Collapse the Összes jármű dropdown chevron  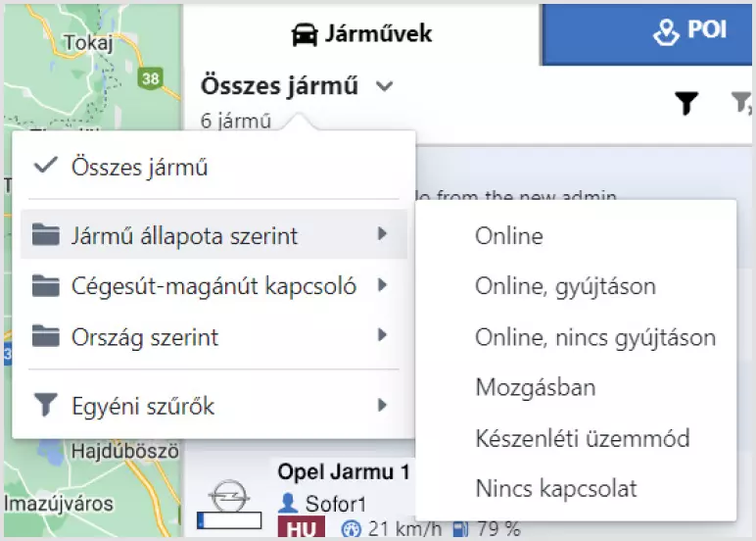coord(384,86)
